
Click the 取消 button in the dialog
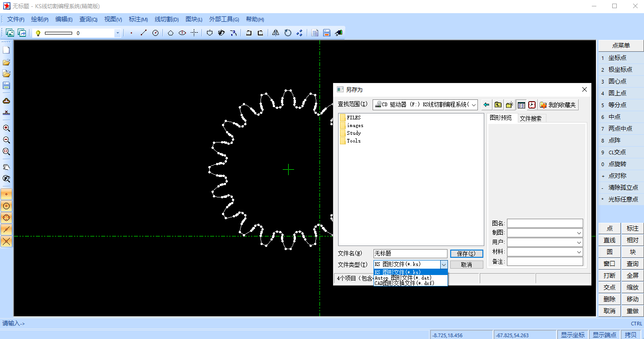pyautogui.click(x=467, y=264)
